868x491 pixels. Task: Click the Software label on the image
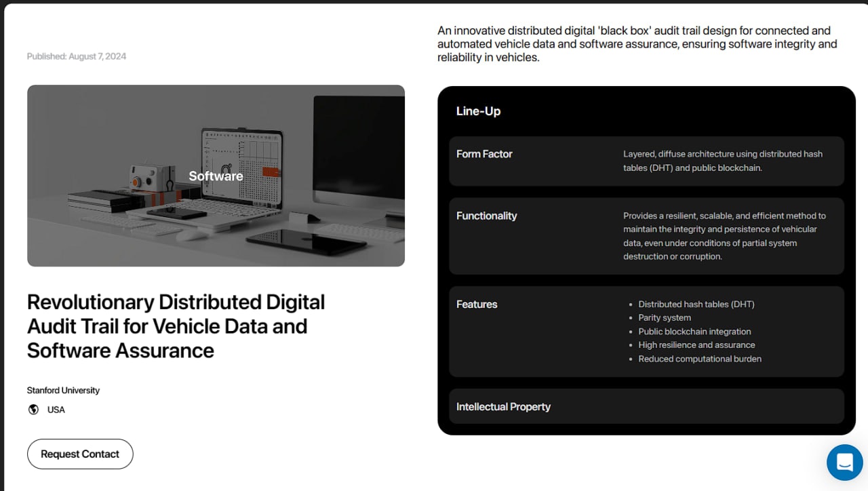(216, 176)
